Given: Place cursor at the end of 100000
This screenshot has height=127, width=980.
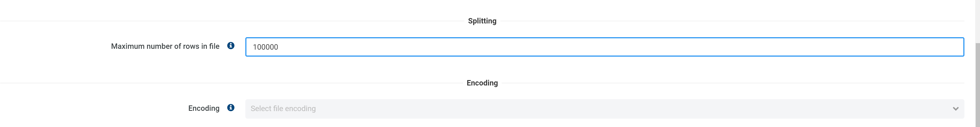Looking at the screenshot, I should pyautogui.click(x=279, y=47).
